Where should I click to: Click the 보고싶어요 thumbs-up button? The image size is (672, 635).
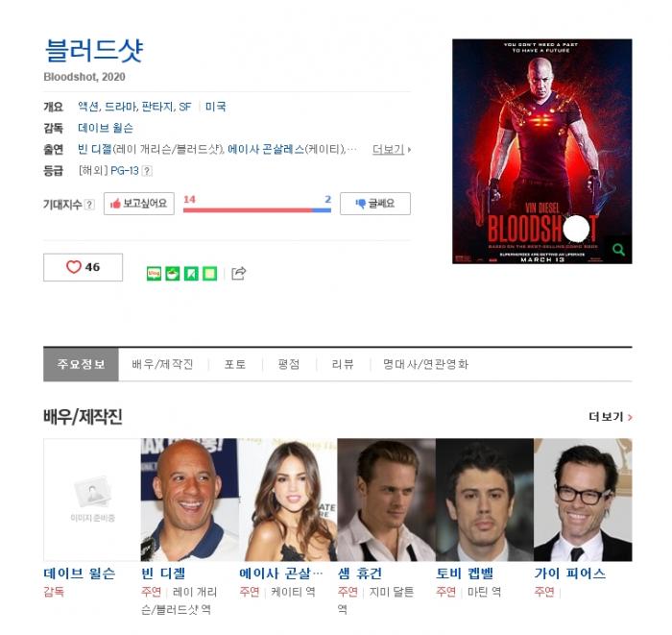pyautogui.click(x=139, y=204)
